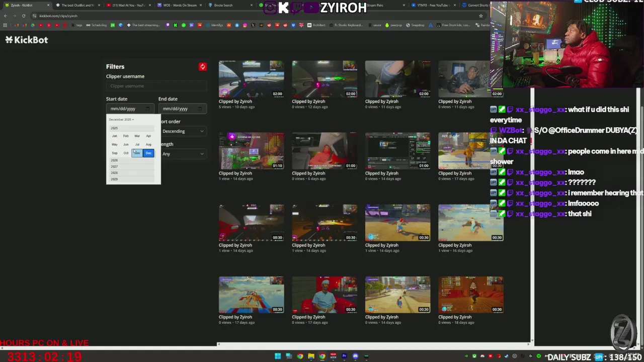
Task: Open the pearpop bookmark
Action: tap(393, 25)
